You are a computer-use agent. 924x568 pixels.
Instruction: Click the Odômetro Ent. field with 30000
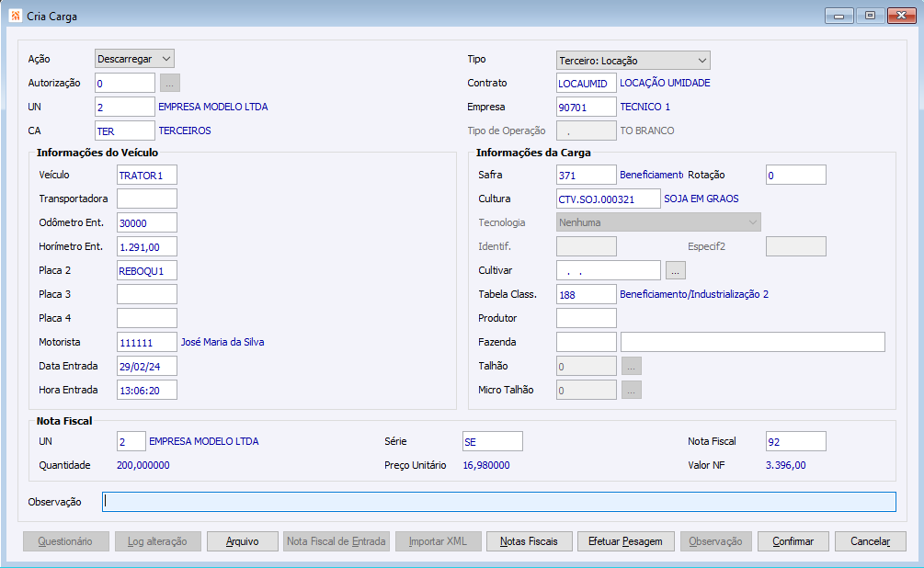147,222
